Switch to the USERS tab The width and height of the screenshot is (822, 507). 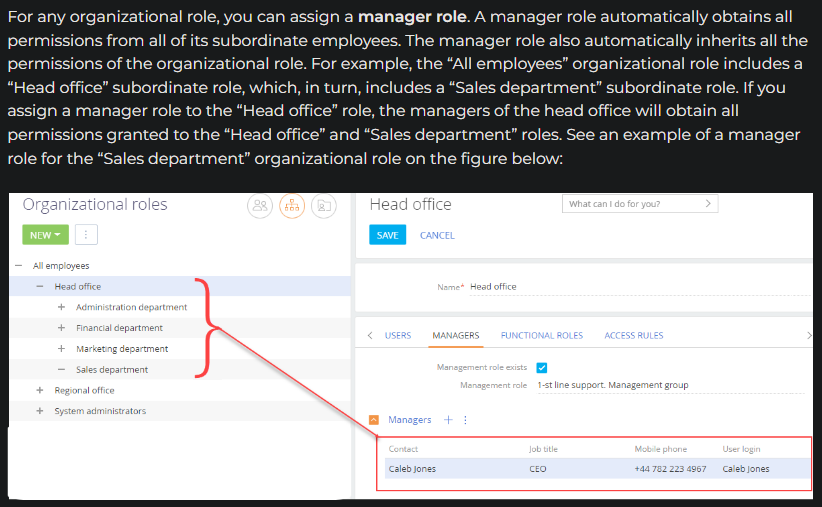pyautogui.click(x=398, y=336)
